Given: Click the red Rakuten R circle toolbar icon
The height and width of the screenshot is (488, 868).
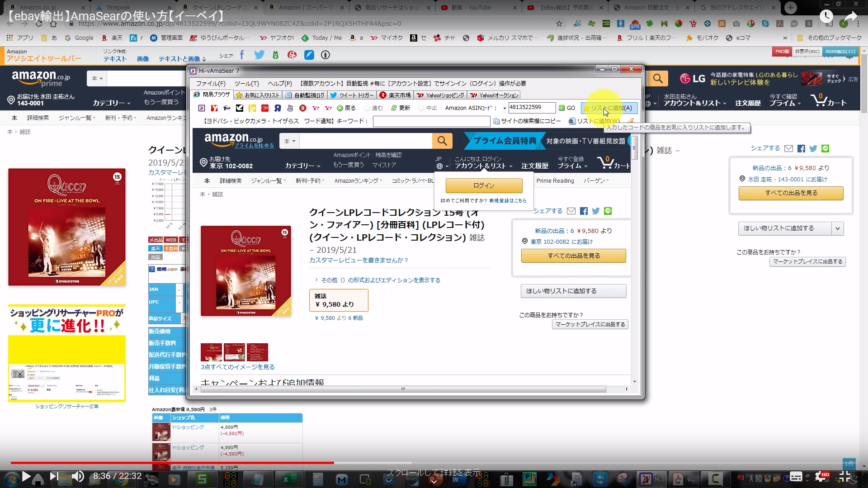Looking at the screenshot, I should click(x=303, y=108).
